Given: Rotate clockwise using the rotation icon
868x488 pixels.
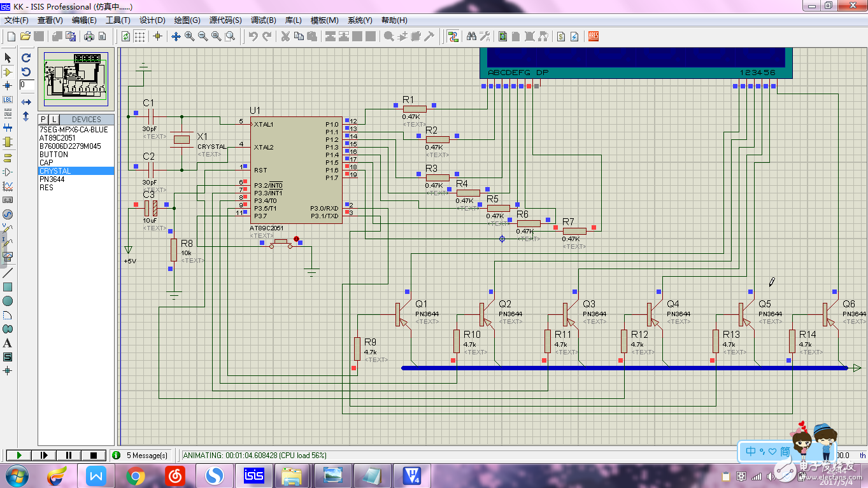Looking at the screenshot, I should click(x=26, y=57).
